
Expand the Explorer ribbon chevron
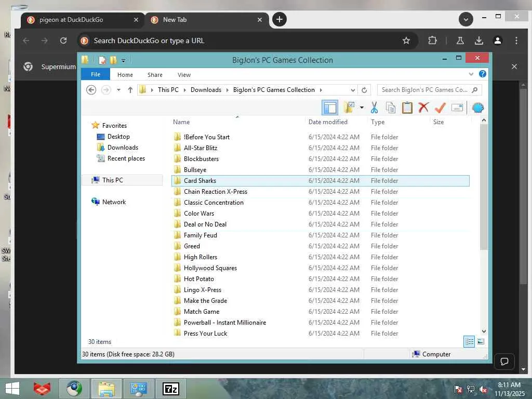pos(471,74)
